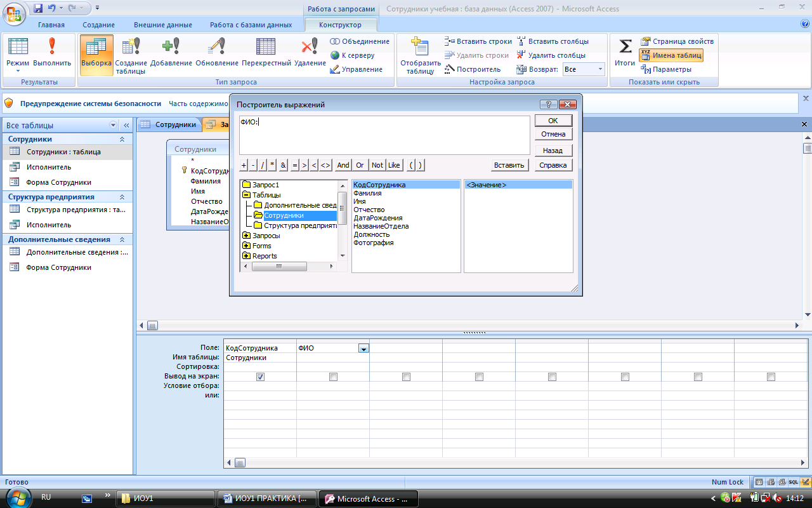Open Работа с базами данных tab
The height and width of the screenshot is (508, 812).
(x=251, y=25)
